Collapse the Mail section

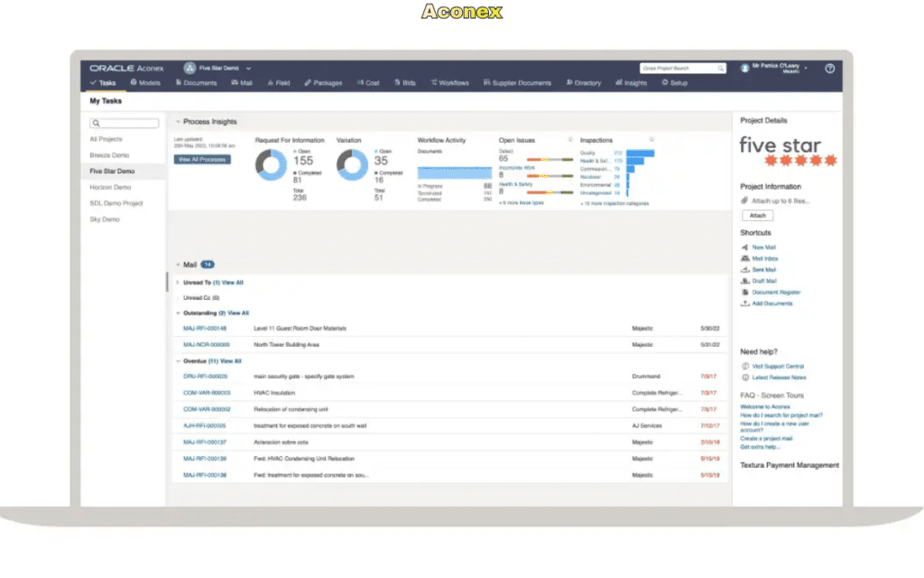tap(177, 265)
